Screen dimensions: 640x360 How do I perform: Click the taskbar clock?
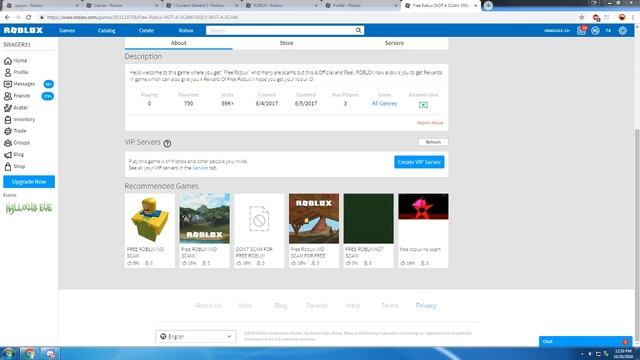tap(623, 354)
